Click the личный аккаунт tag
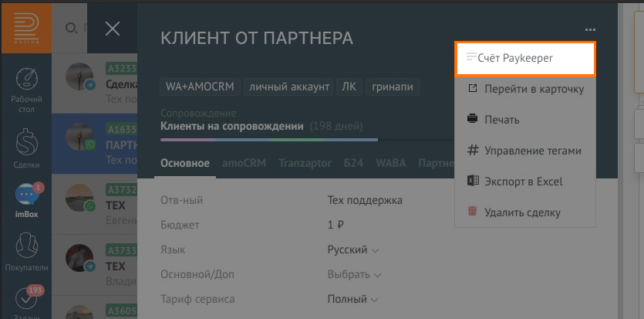Image resolution: width=644 pixels, height=319 pixels. pos(288,87)
